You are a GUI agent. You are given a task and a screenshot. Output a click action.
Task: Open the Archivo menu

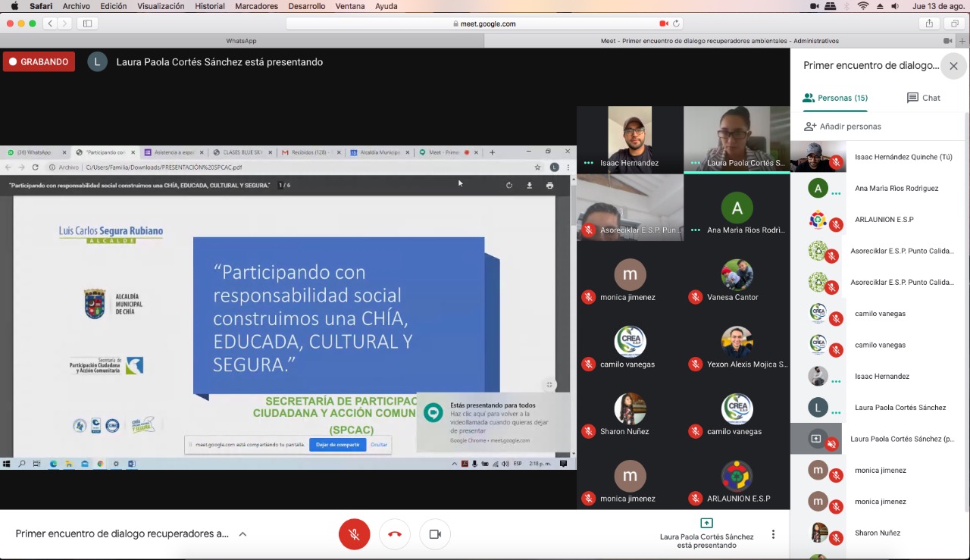tap(76, 6)
